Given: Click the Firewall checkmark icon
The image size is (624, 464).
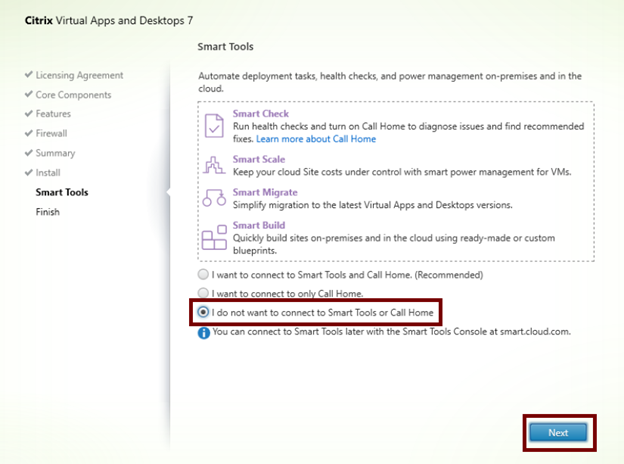Looking at the screenshot, I should click(29, 133).
